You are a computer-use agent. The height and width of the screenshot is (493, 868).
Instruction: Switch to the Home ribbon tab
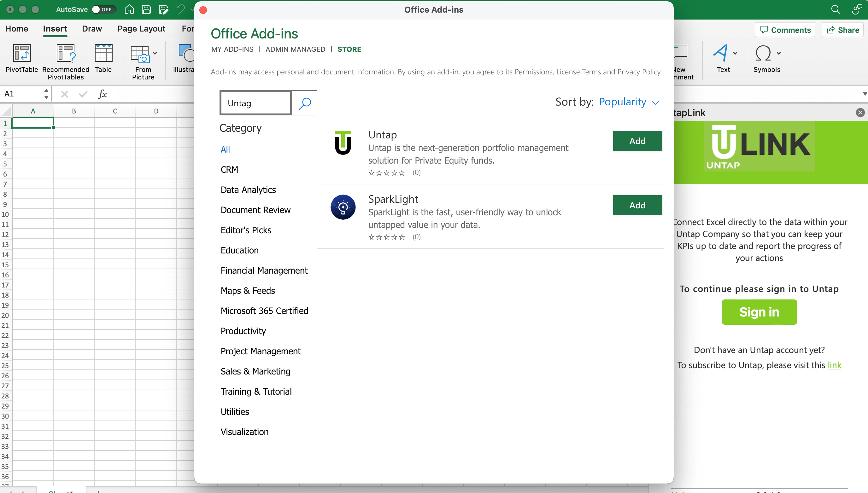[x=17, y=29]
